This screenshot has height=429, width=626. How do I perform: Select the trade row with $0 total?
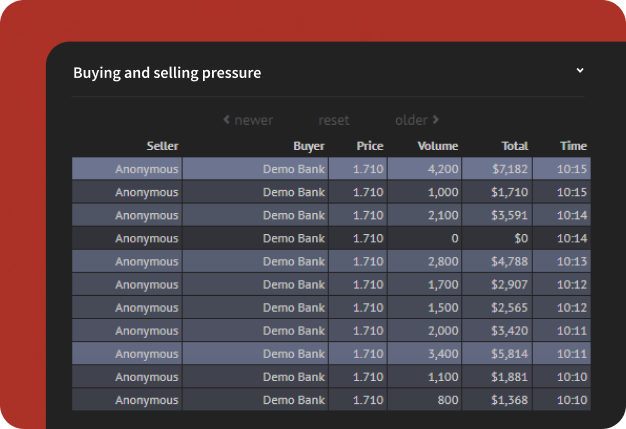pyautogui.click(x=330, y=238)
